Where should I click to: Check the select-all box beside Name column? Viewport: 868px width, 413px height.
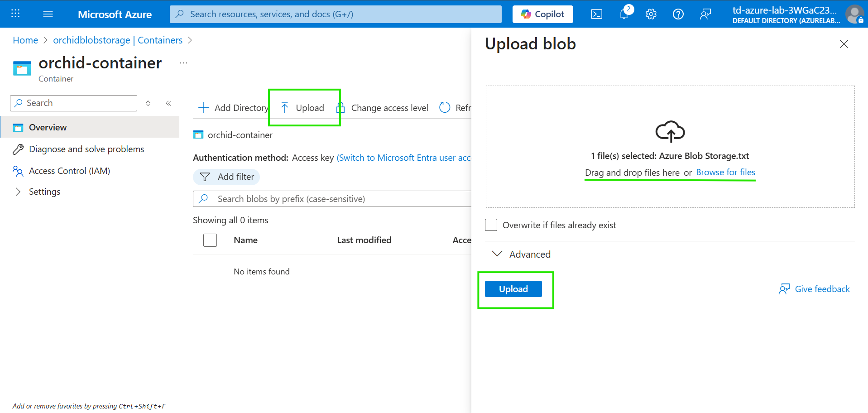210,240
